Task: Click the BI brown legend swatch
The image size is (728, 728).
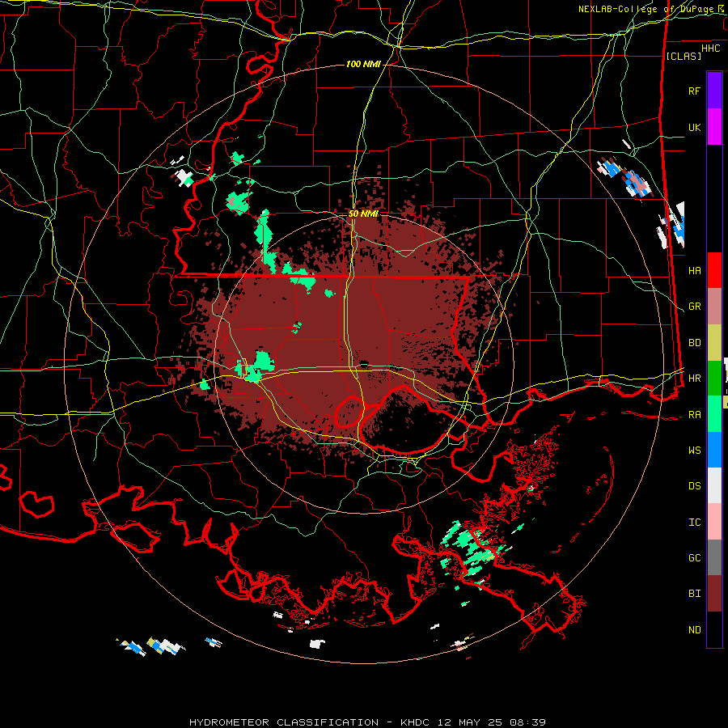Action: pyautogui.click(x=714, y=594)
